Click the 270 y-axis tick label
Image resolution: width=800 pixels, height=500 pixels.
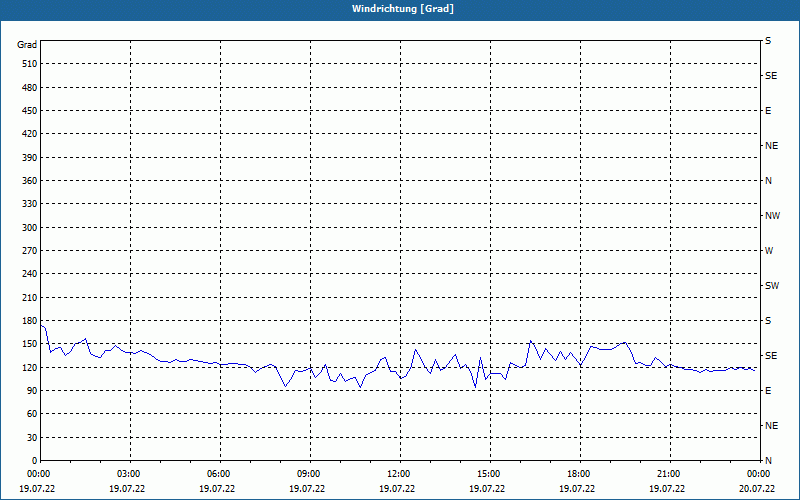click(29, 251)
